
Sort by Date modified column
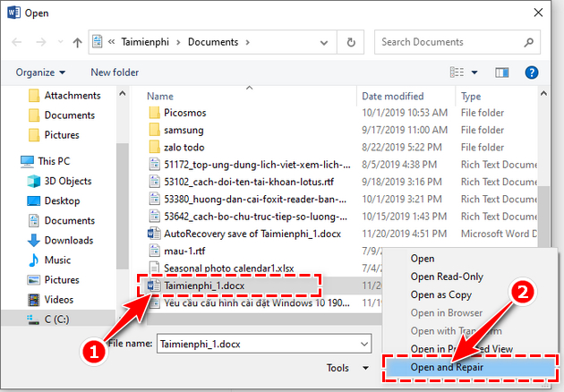[392, 97]
